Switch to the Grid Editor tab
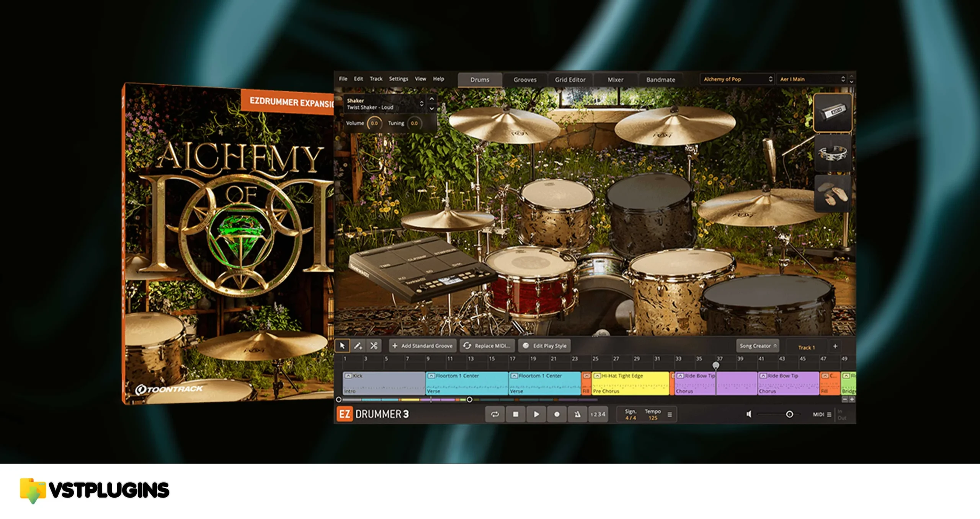980x519 pixels. coord(570,80)
